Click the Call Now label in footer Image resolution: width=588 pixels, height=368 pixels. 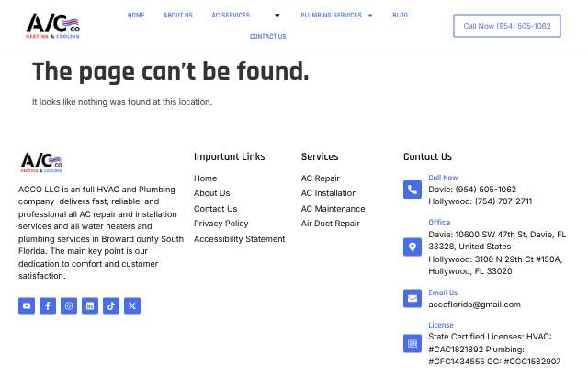tap(443, 178)
